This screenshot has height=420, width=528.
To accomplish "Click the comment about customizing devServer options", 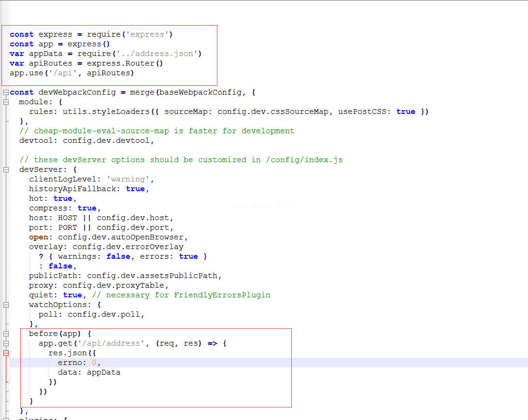I will coord(181,160).
